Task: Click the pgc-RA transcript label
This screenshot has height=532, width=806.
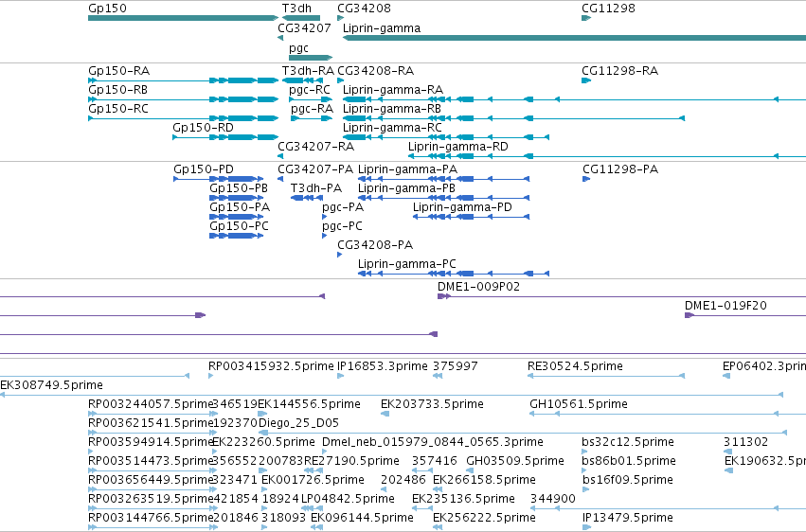Action: pyautogui.click(x=312, y=109)
